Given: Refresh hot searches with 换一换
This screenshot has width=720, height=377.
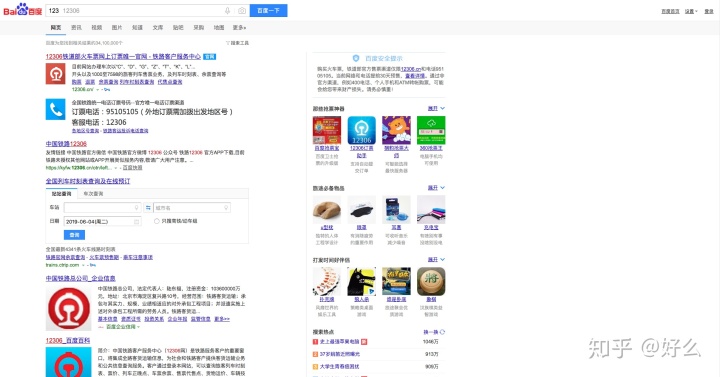Looking at the screenshot, I should coord(434,332).
